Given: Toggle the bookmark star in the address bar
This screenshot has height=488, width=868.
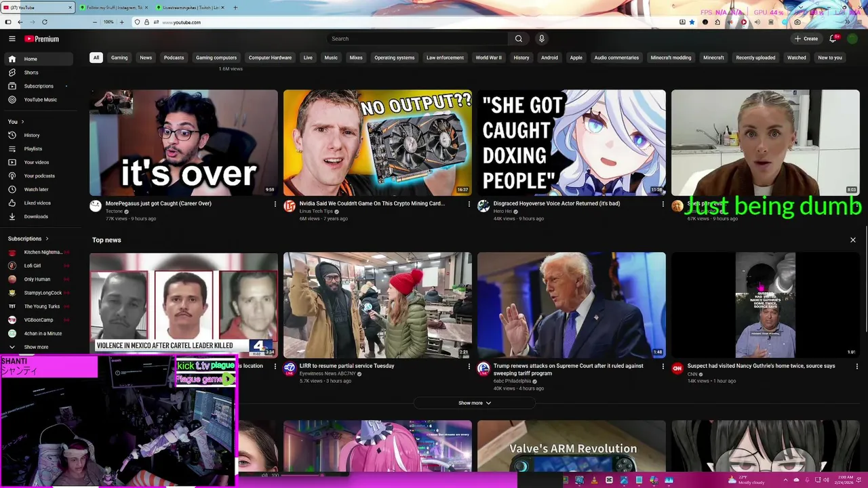Looking at the screenshot, I should [x=692, y=22].
